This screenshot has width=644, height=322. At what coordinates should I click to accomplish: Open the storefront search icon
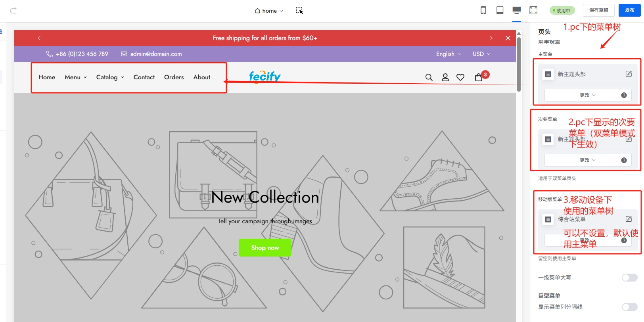pos(429,77)
